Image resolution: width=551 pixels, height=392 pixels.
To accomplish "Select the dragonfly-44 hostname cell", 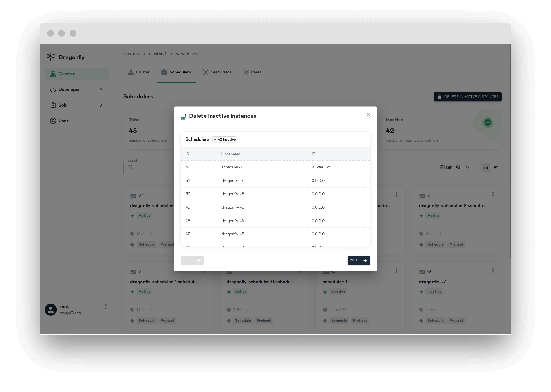I will (x=233, y=221).
